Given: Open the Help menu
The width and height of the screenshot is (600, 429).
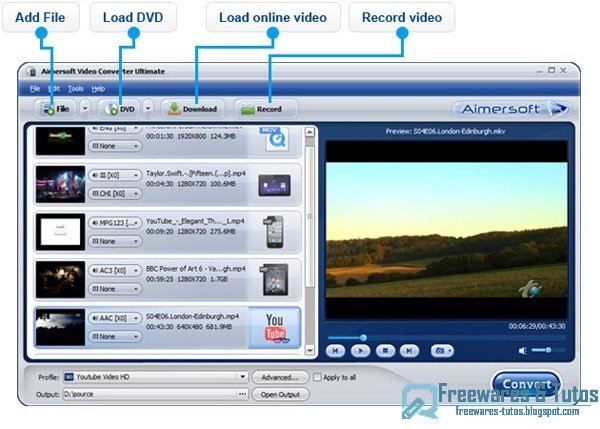Looking at the screenshot, I should point(98,89).
